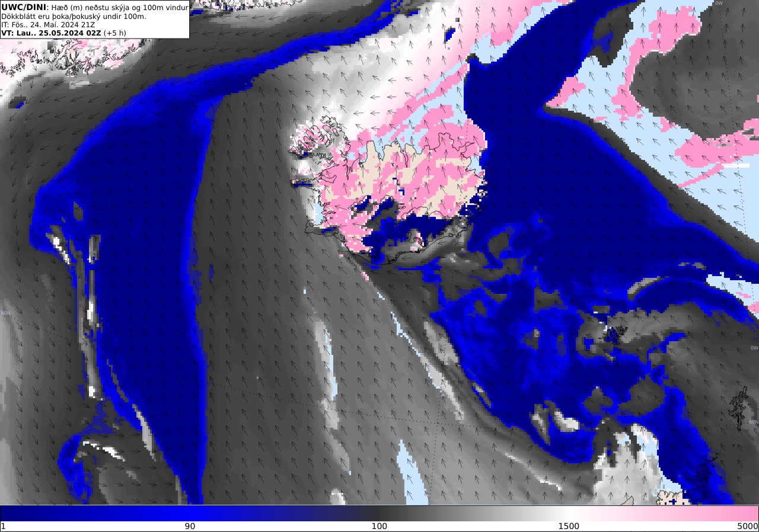Screen dimensions: 759x532
Task: Click the UWC/DINI title text
Action: [23, 7]
